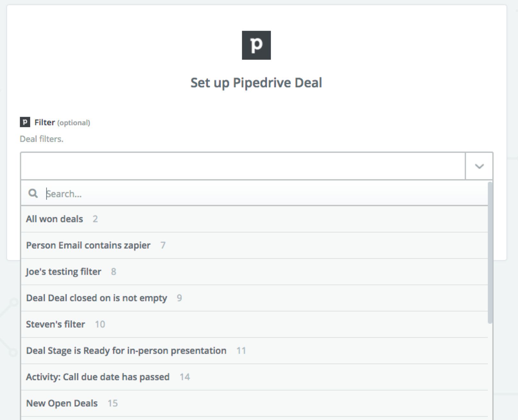This screenshot has width=518, height=420.
Task: Select "Deal Stage is Ready for in-person presentation"
Action: point(126,351)
